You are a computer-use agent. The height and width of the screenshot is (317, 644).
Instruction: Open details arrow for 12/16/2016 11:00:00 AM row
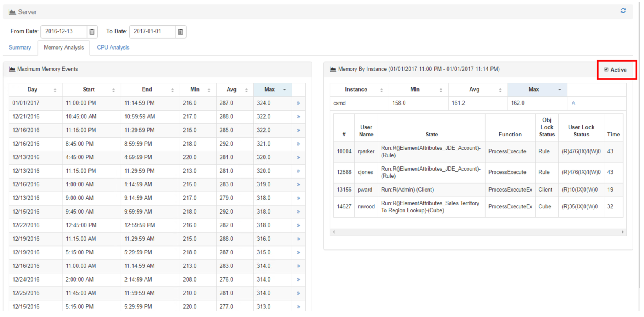click(299, 266)
